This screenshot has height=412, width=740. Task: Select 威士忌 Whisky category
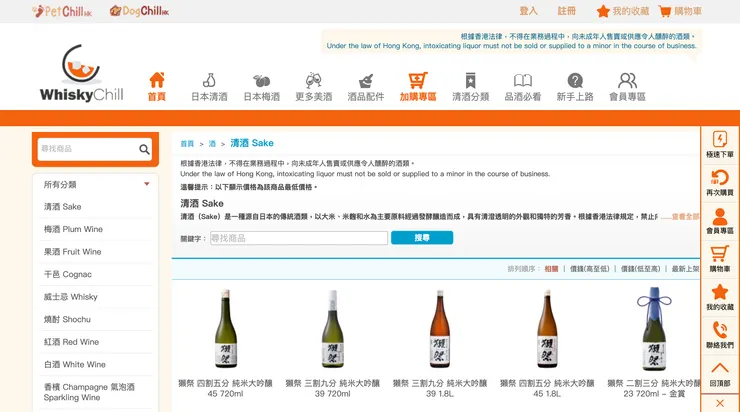[x=70, y=297]
